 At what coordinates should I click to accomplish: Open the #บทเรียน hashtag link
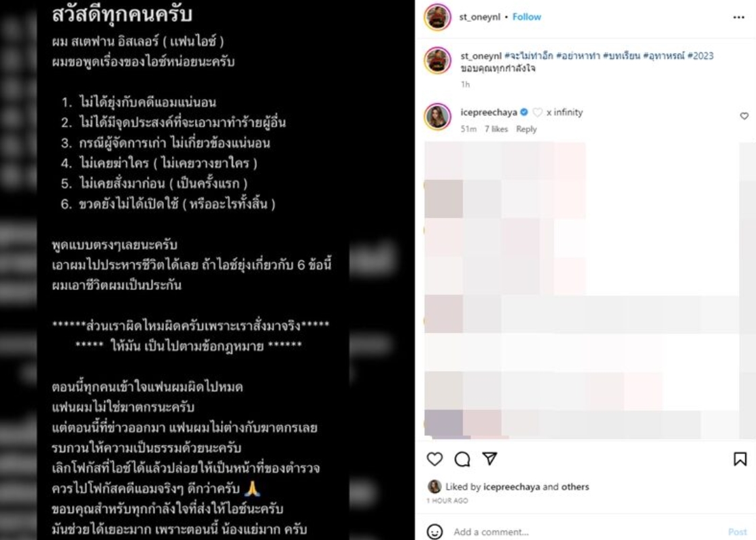pos(621,56)
